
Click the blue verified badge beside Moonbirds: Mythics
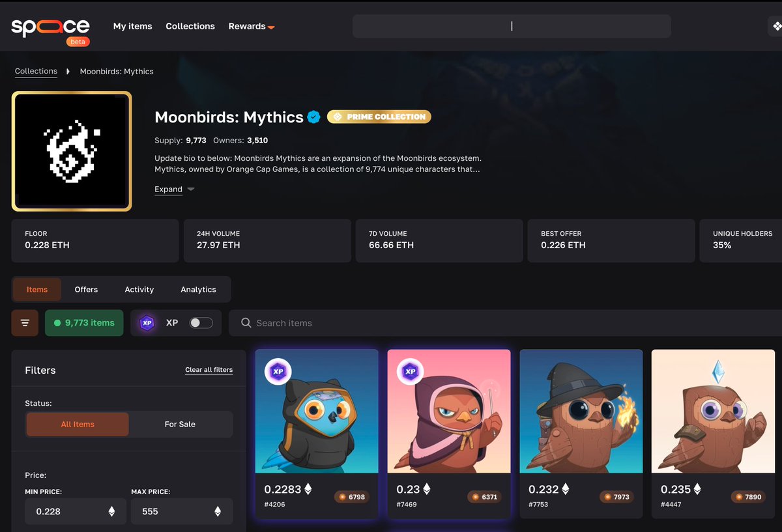(x=313, y=117)
